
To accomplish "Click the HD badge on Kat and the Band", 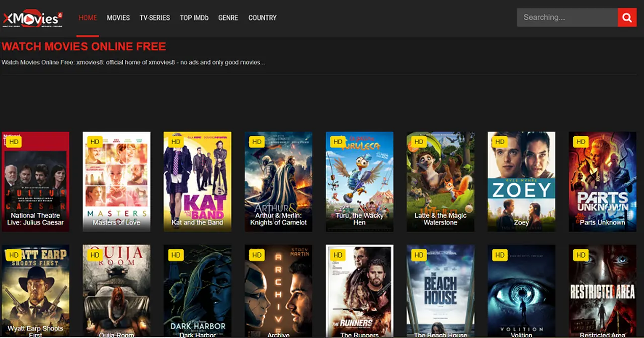I will (x=176, y=142).
